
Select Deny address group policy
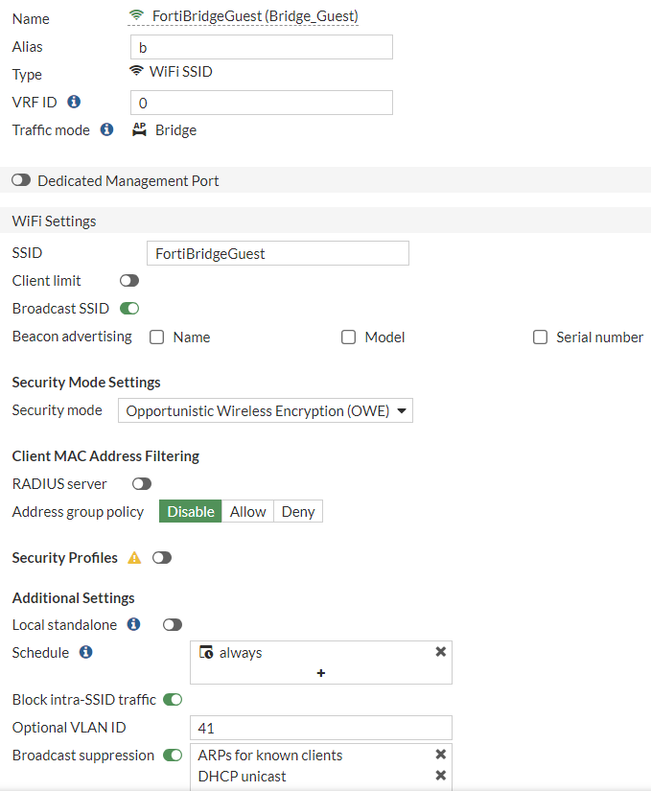tap(298, 512)
